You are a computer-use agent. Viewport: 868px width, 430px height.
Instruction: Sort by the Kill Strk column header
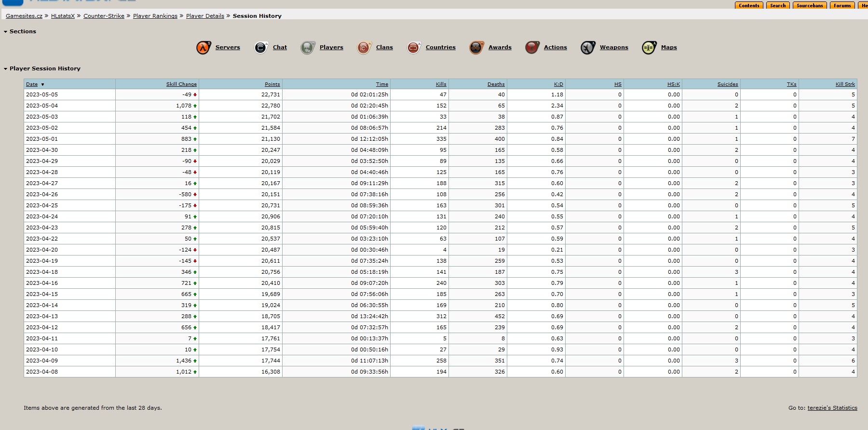845,84
